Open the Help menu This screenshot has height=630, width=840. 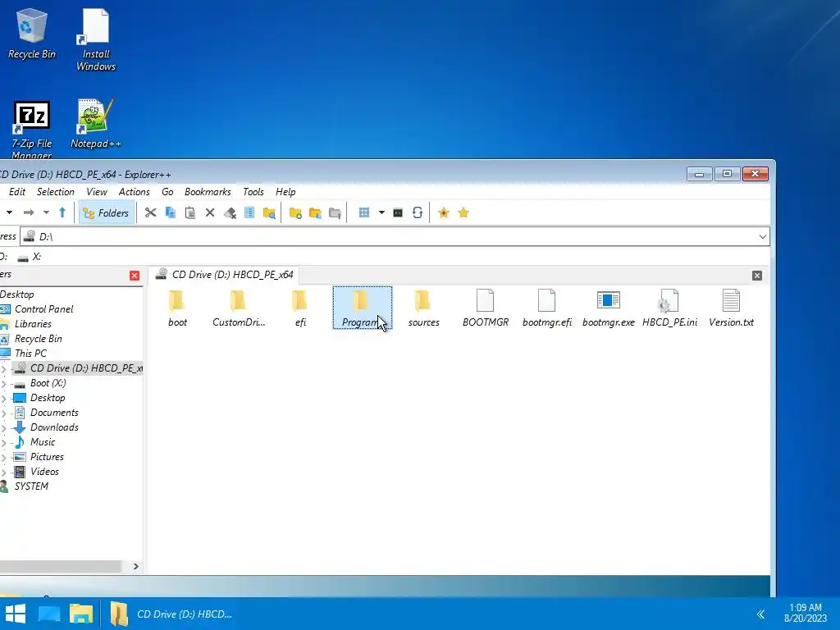[285, 192]
